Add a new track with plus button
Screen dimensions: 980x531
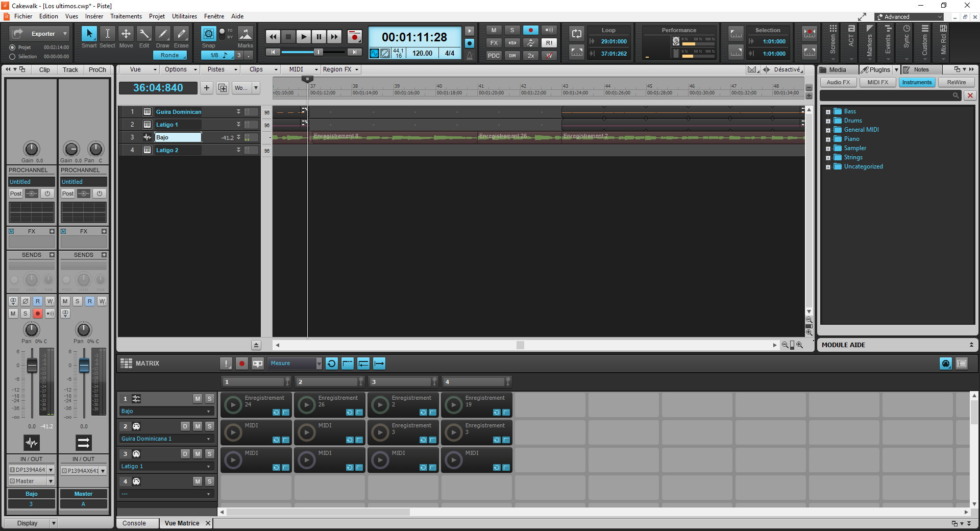207,88
